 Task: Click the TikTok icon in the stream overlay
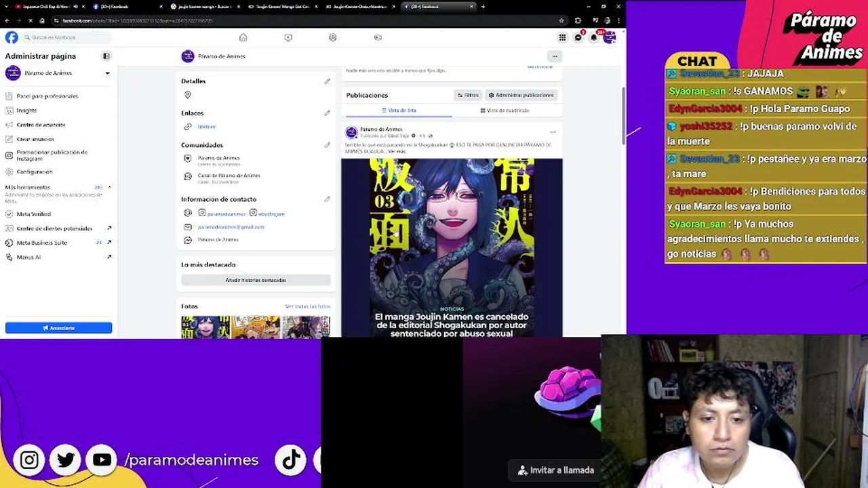pyautogui.click(x=291, y=460)
